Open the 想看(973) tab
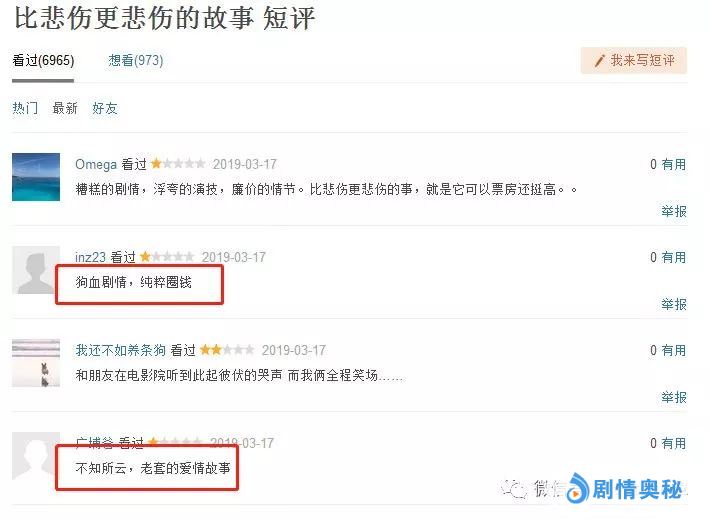This screenshot has height=519, width=710. point(136,61)
